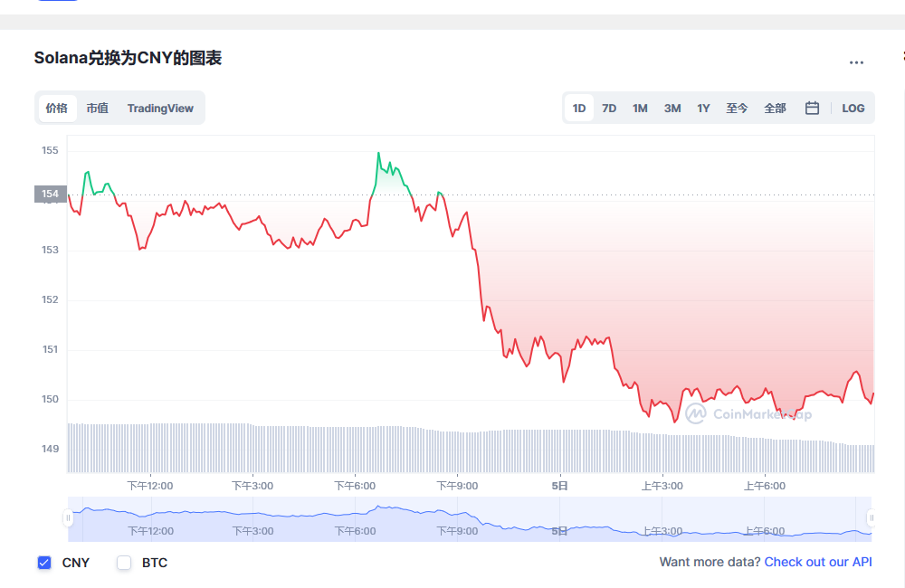
Task: Click the Solana兑换为CNY的图表 heading
Action: 128,58
